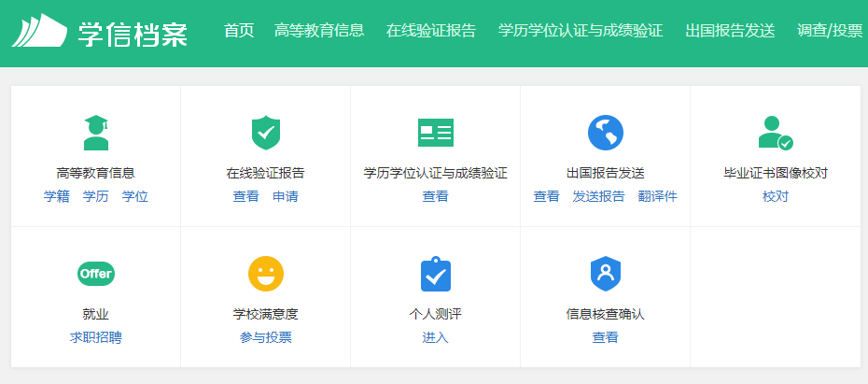
Task: Click the blue globe icon for 出国报告发送
Action: click(x=606, y=133)
